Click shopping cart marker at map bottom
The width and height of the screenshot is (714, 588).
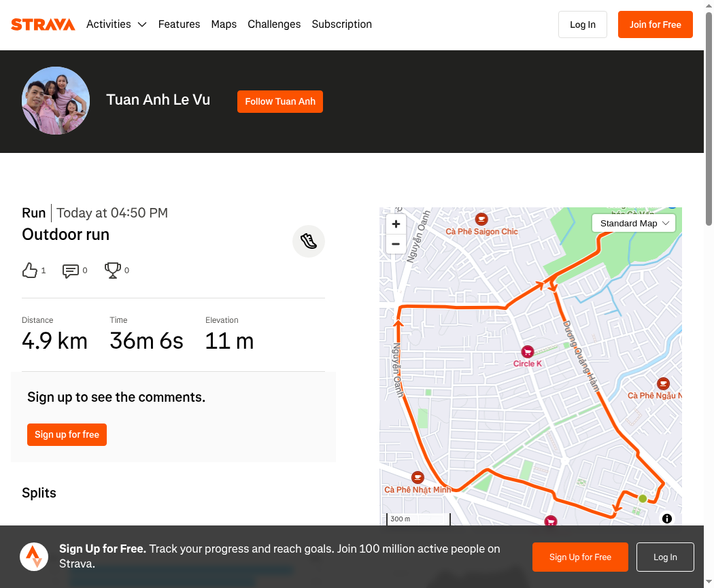pyautogui.click(x=551, y=521)
